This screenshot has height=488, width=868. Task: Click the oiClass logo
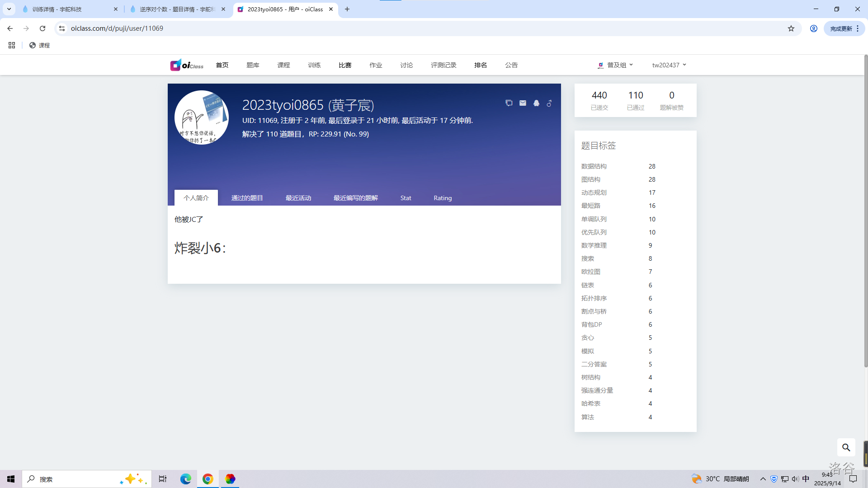tap(187, 65)
